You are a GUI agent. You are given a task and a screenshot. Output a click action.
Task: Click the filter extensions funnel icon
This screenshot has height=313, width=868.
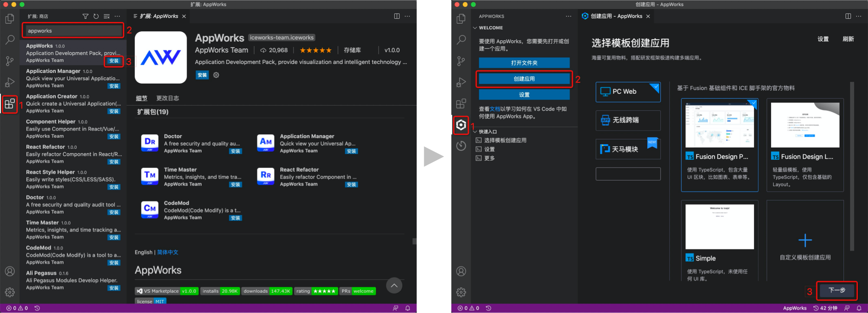86,16
